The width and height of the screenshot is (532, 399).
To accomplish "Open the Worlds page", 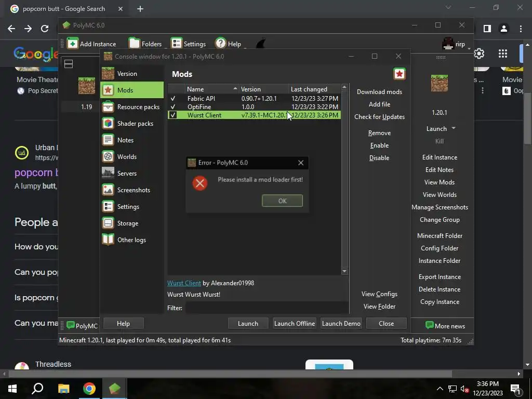I will tap(132, 157).
